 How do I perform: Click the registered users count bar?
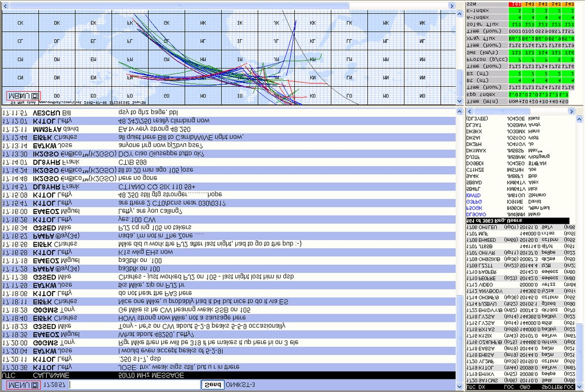518,221
